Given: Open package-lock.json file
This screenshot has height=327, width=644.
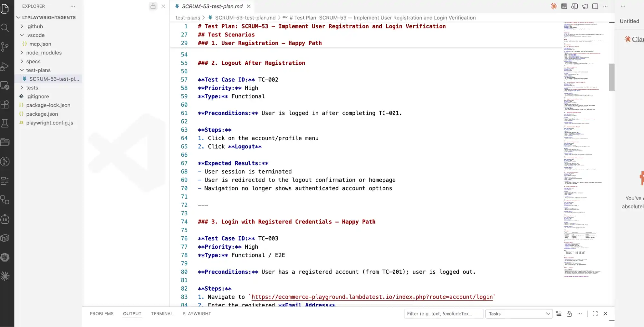Looking at the screenshot, I should tap(48, 105).
